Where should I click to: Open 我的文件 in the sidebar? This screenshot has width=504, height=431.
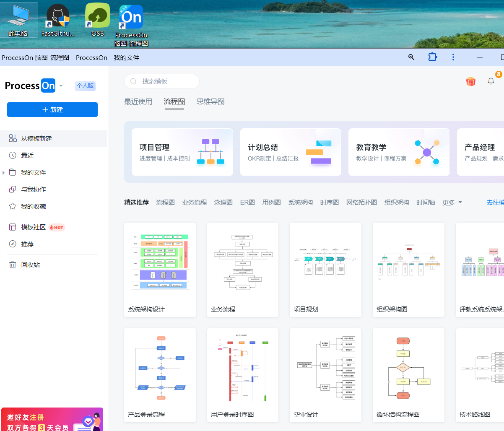34,173
